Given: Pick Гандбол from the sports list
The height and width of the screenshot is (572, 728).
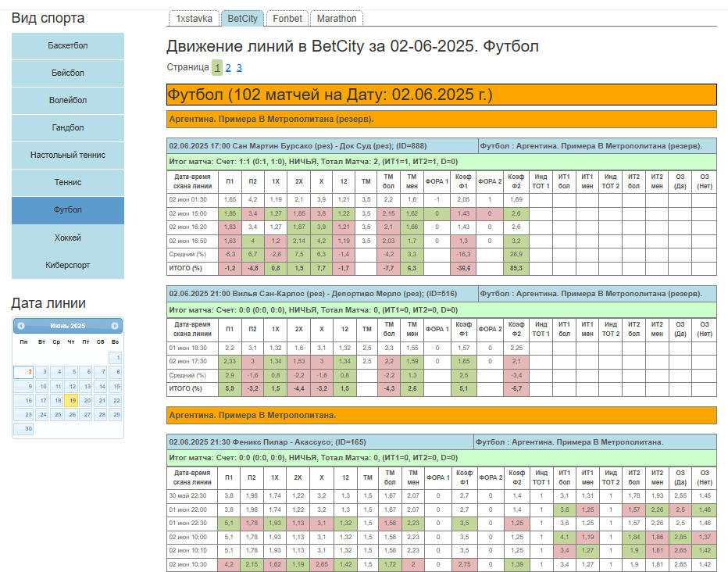Looking at the screenshot, I should (x=68, y=127).
